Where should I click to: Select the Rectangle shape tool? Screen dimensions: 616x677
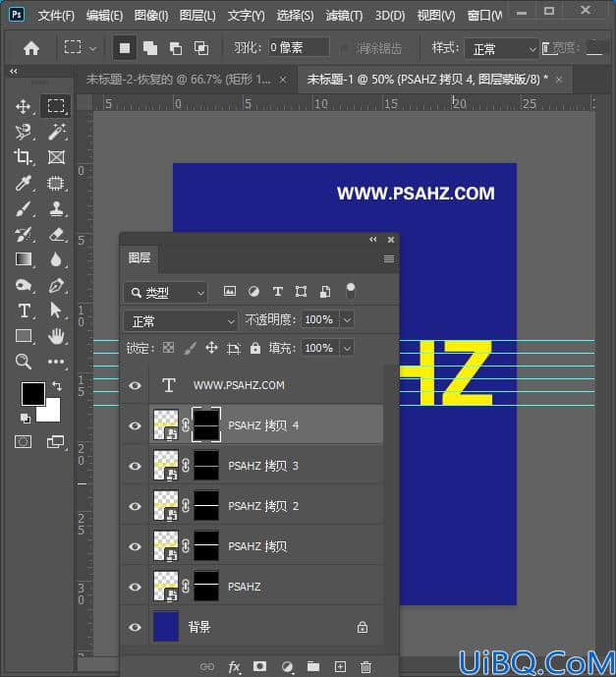(x=23, y=336)
